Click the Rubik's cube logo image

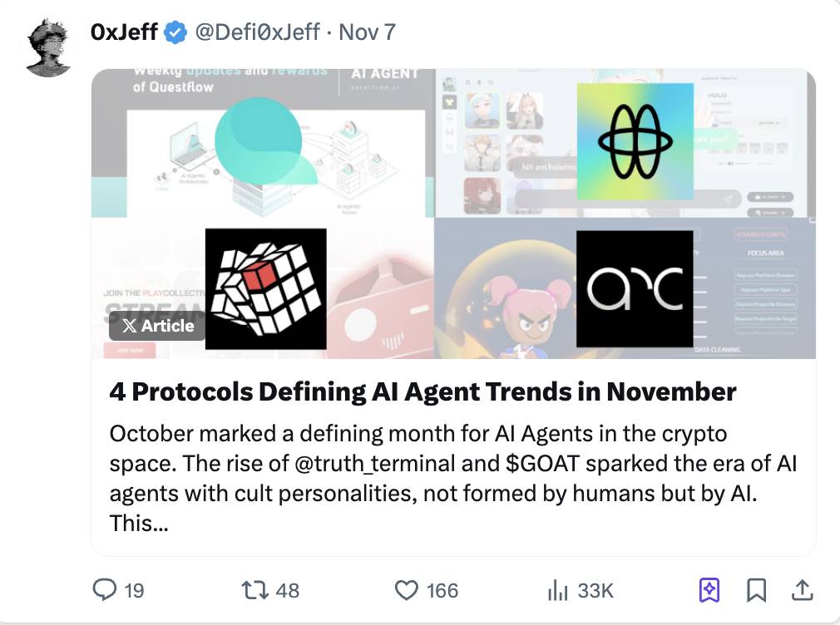pos(265,288)
